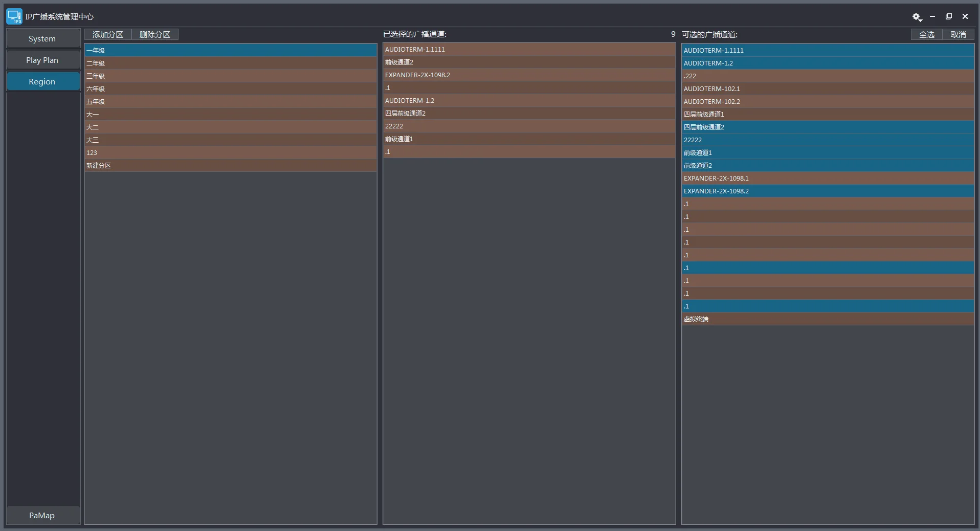Select the Region tab
This screenshot has width=980, height=531.
tap(42, 82)
